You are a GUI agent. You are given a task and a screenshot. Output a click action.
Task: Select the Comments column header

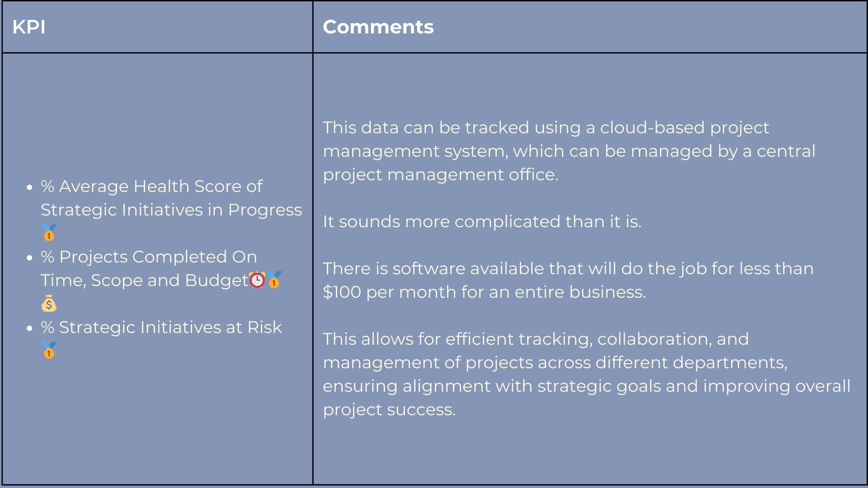(x=378, y=27)
